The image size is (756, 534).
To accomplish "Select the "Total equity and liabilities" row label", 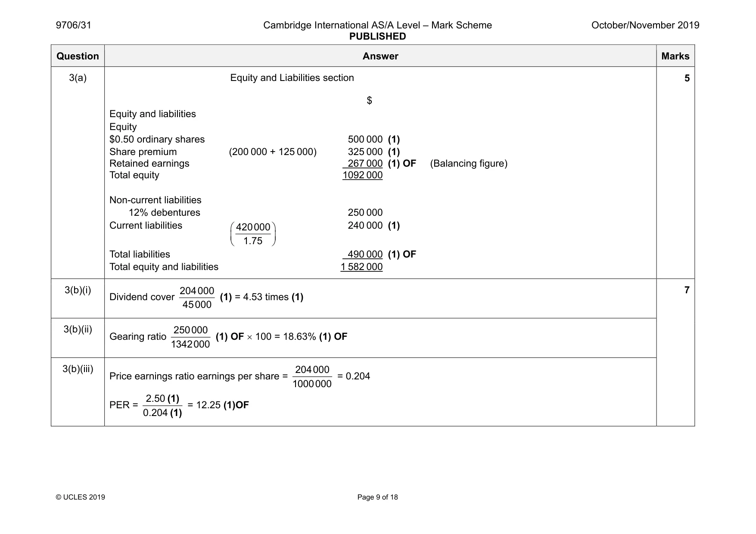I will click(x=164, y=267).
